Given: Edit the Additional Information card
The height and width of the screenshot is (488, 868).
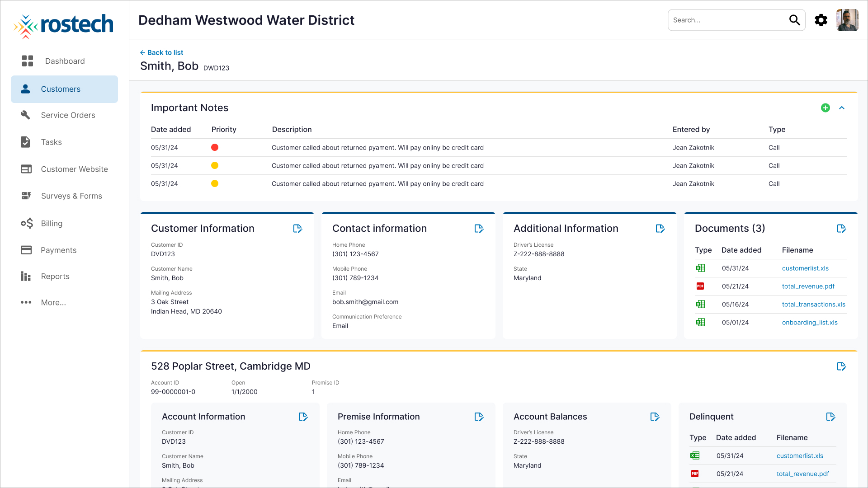Looking at the screenshot, I should tap(660, 229).
